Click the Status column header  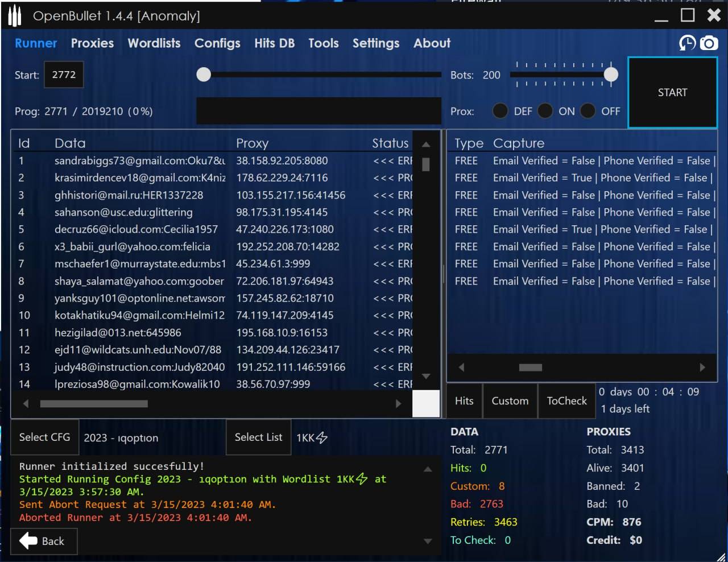pos(390,143)
